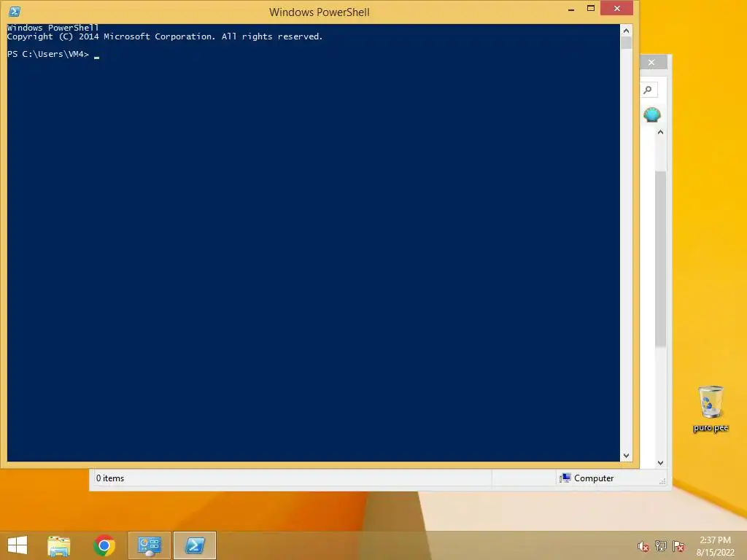Click the Explorer window scroll down arrow
This screenshot has height=560, width=747.
coord(660,462)
